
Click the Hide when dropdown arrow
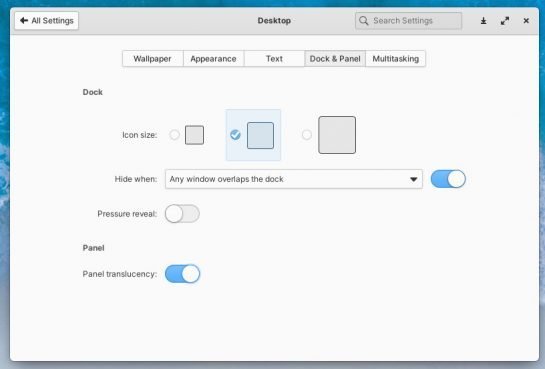[413, 179]
